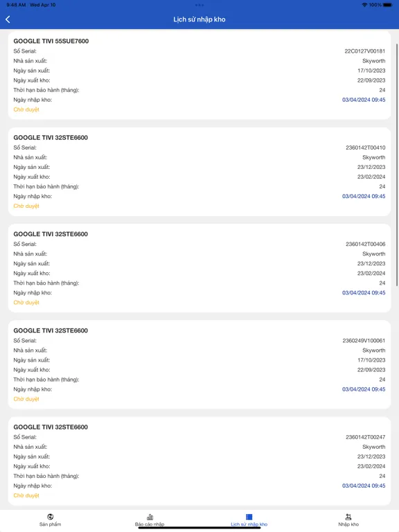Screen dimensions: 399x532
Task: Switch to the Sản phẩm tab label
Action: [50, 524]
